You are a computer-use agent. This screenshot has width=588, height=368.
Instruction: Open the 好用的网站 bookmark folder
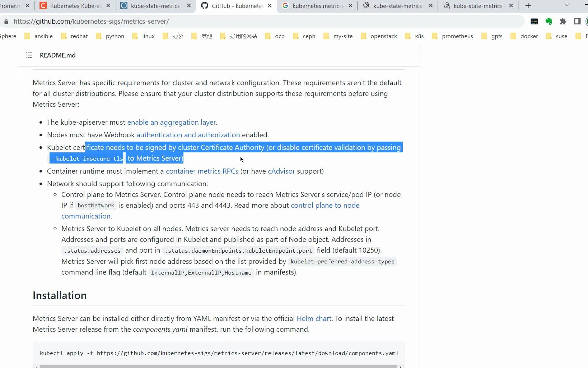(239, 36)
